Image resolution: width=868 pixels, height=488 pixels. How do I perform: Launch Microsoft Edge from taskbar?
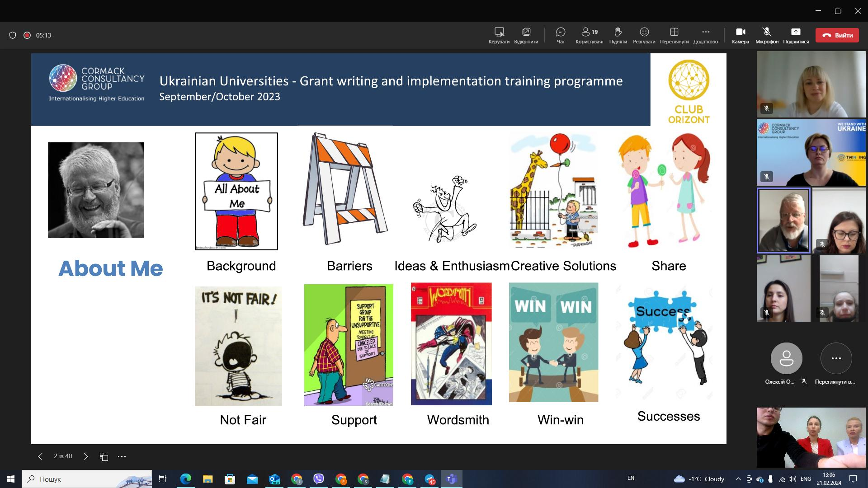point(185,479)
